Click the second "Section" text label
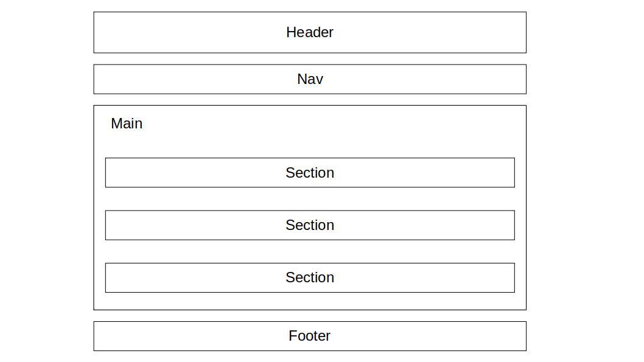The height and width of the screenshot is (362, 644). (x=310, y=225)
